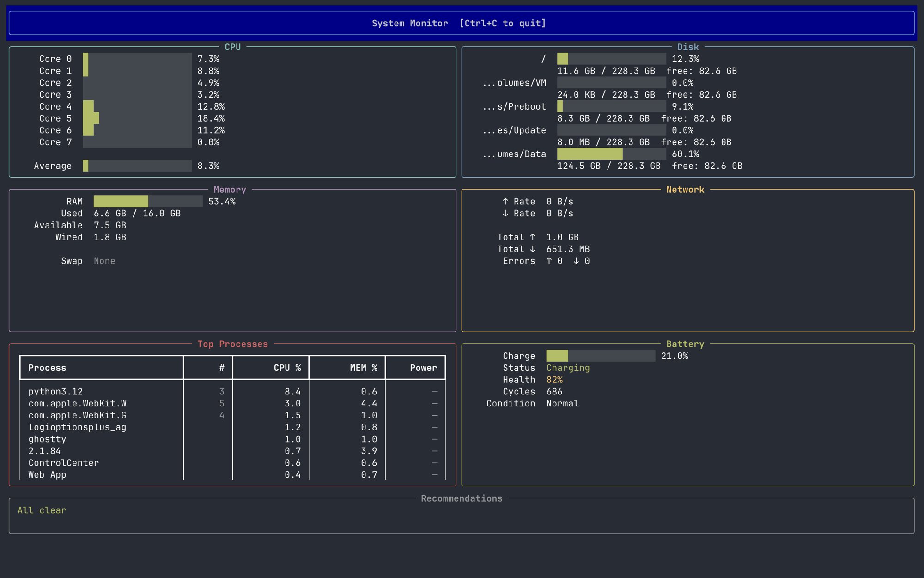924x578 pixels.
Task: Click the 53.4% RAM percentage
Action: [x=222, y=201]
